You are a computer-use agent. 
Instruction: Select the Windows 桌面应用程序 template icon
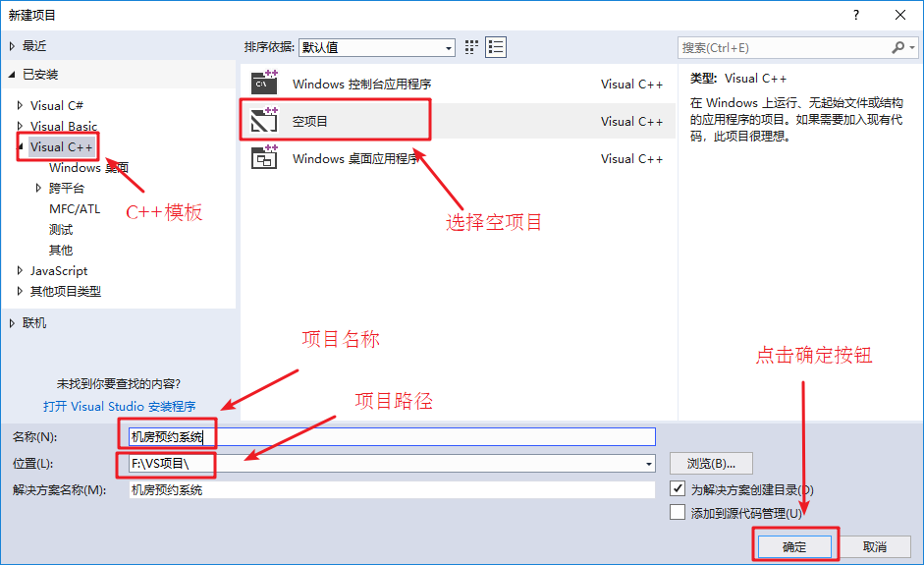pos(265,158)
